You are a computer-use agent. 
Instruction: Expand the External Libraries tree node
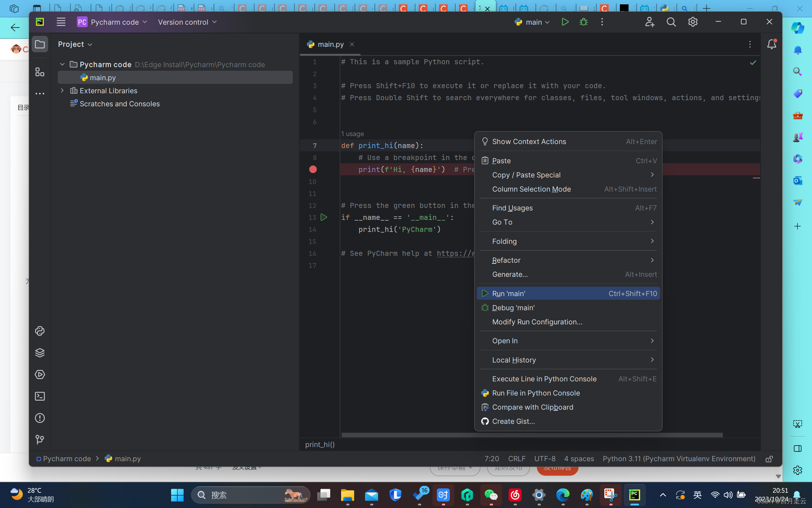click(x=62, y=91)
